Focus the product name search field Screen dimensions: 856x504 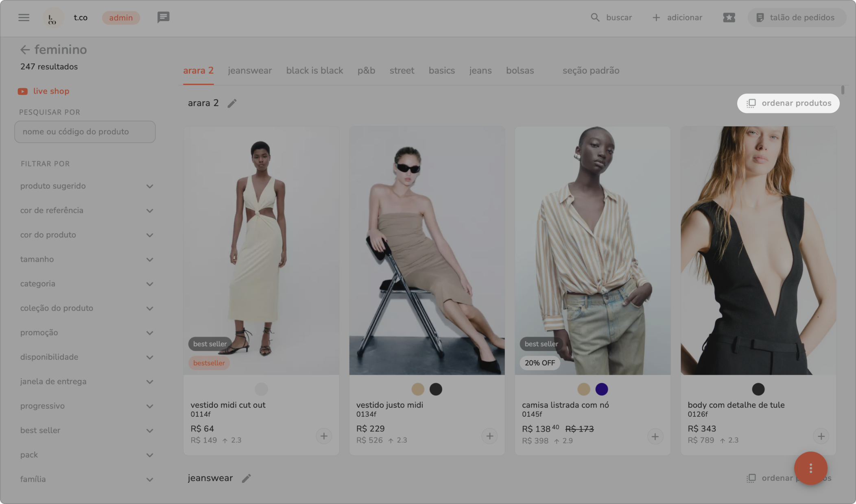pos(85,132)
